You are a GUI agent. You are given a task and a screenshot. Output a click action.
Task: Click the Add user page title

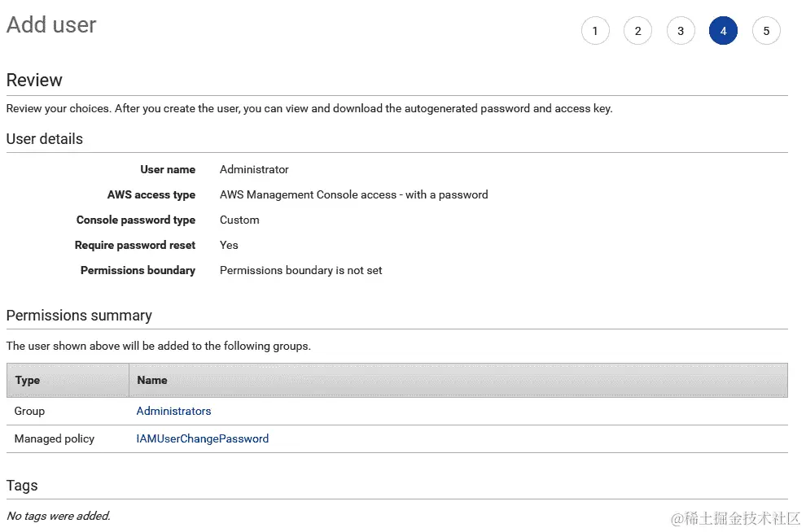[51, 25]
